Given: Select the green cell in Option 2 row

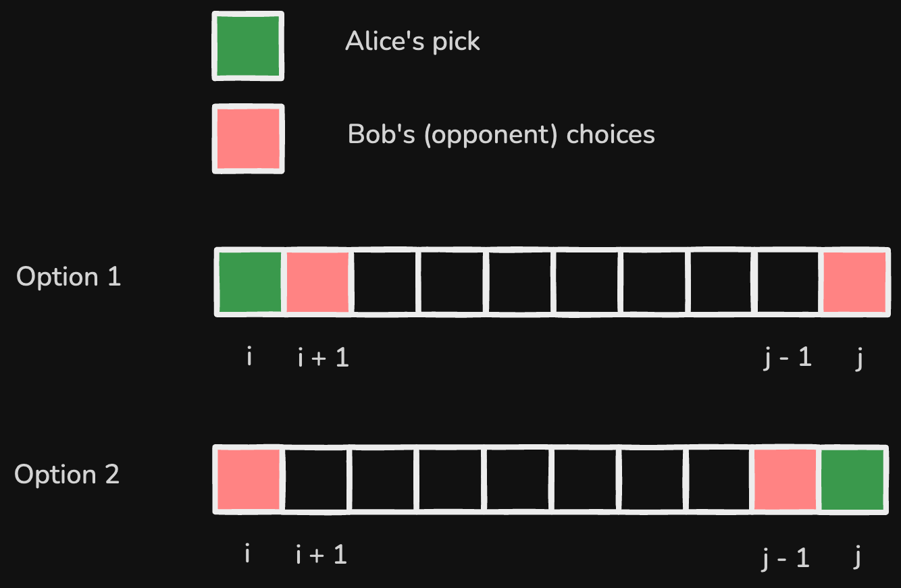Looking at the screenshot, I should tap(852, 479).
